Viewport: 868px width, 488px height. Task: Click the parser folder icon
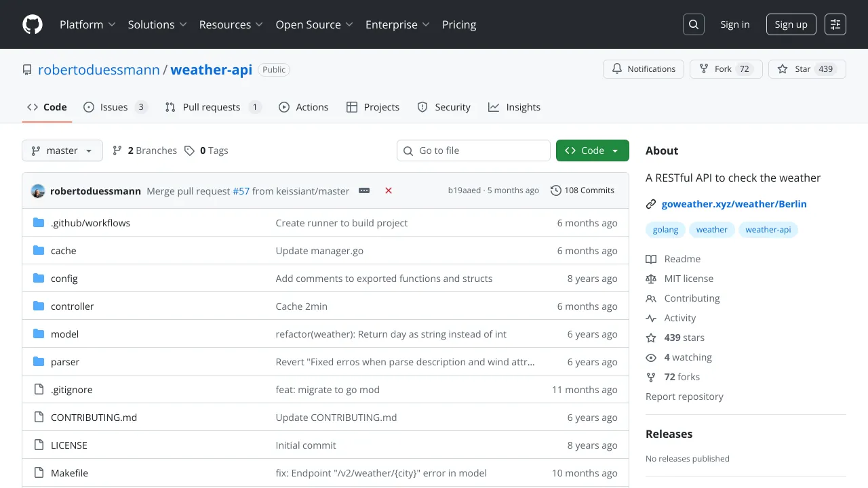pos(39,362)
